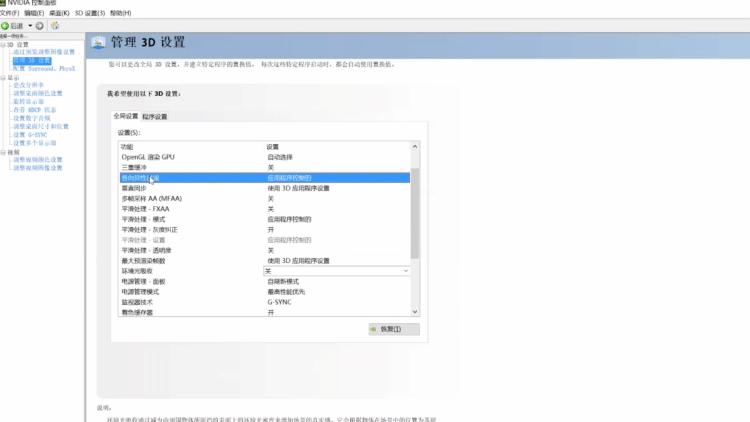
Task: Click the 恢复(I) restore button
Action: [x=394, y=329]
